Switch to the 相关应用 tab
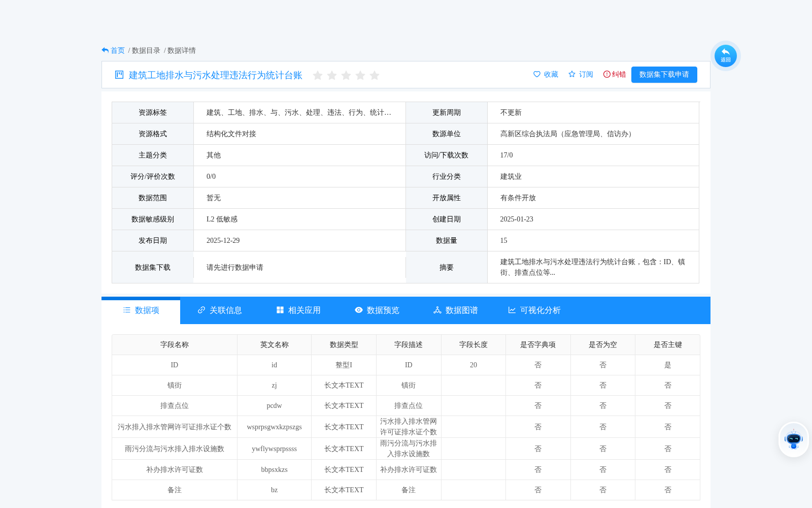 point(298,310)
